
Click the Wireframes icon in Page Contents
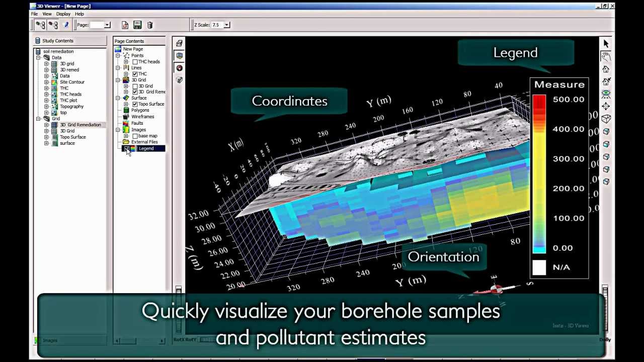tap(126, 117)
